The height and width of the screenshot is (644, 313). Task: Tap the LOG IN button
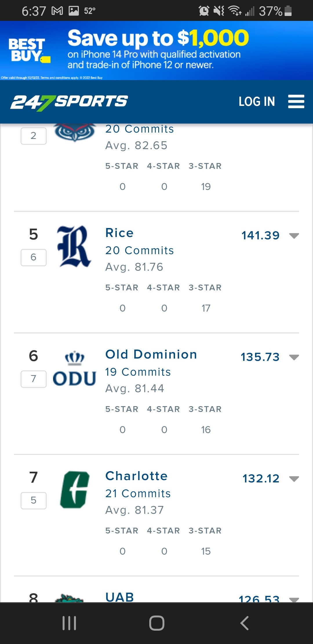click(x=256, y=102)
